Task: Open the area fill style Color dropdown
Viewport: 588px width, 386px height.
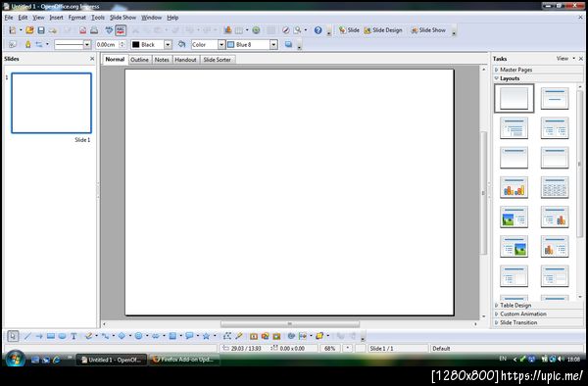Action: [221, 45]
